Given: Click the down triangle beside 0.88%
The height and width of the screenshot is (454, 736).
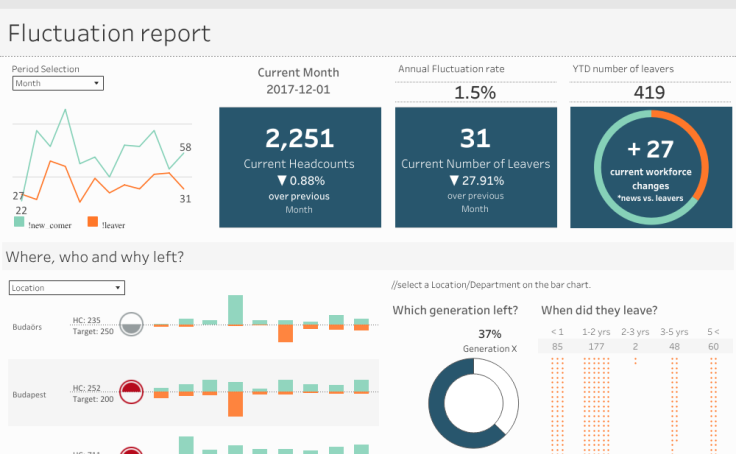Looking at the screenshot, I should 259,181.
